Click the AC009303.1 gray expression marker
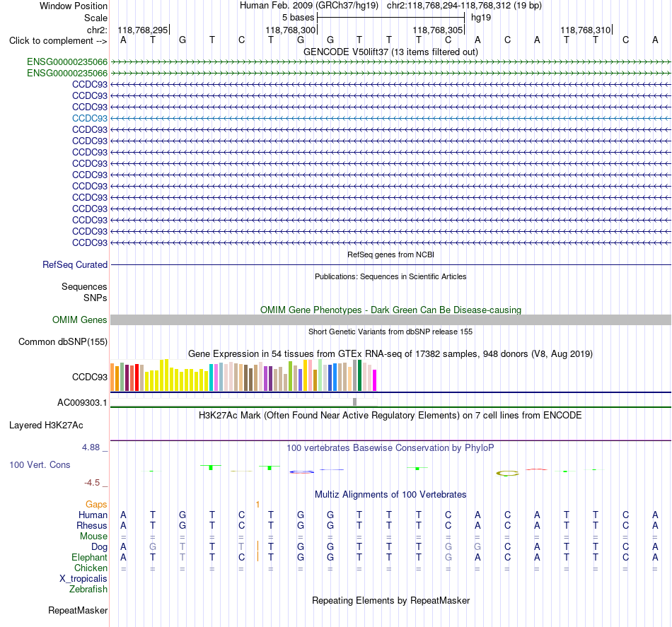The image size is (672, 627). (x=354, y=402)
